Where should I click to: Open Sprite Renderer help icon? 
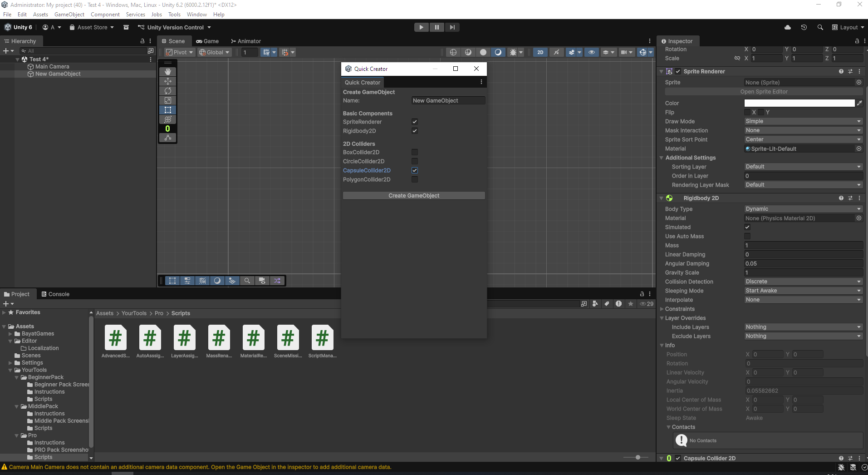[841, 71]
